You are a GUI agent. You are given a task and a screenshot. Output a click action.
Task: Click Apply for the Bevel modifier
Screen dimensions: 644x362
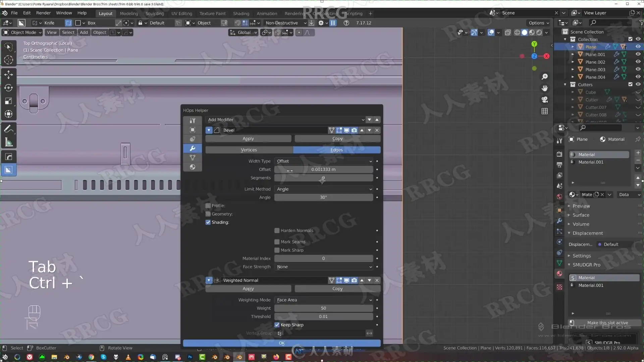248,138
